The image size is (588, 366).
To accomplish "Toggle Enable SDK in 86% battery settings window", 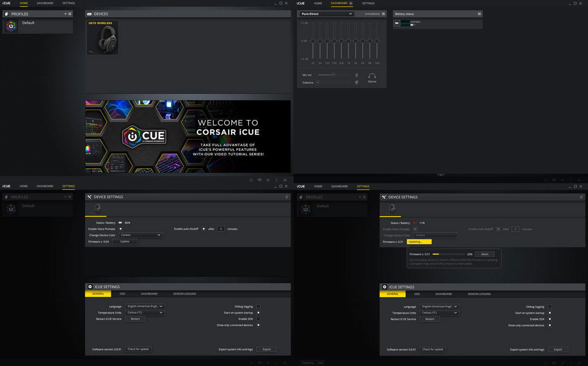I will [258, 319].
